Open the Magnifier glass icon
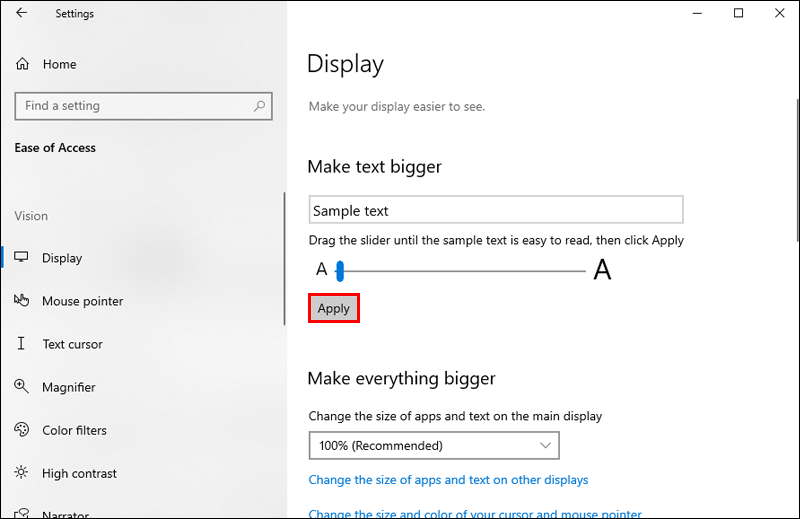Screen dimensions: 800x519 click(x=21, y=386)
